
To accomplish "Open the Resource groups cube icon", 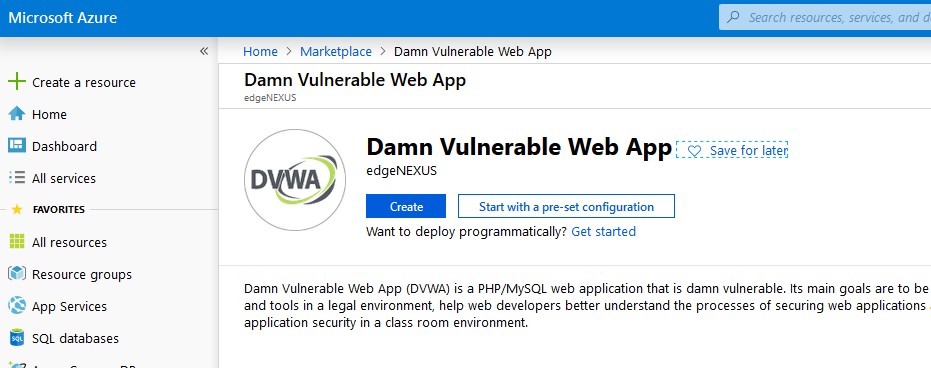I will coord(17,274).
